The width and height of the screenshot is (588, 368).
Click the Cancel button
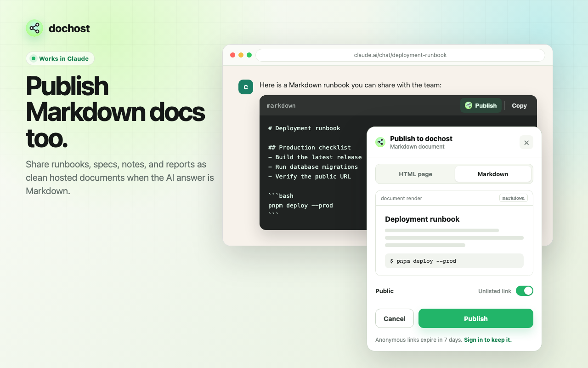pos(395,318)
